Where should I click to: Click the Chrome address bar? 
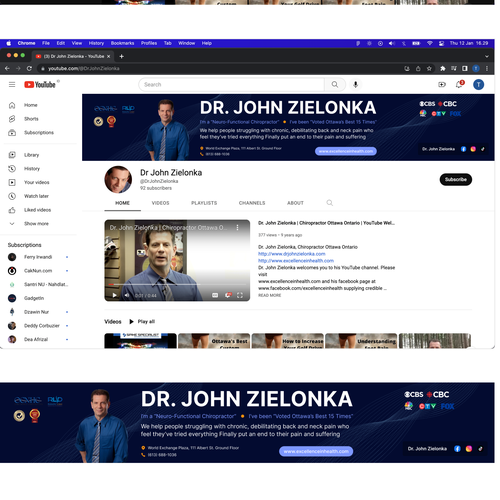(220, 68)
